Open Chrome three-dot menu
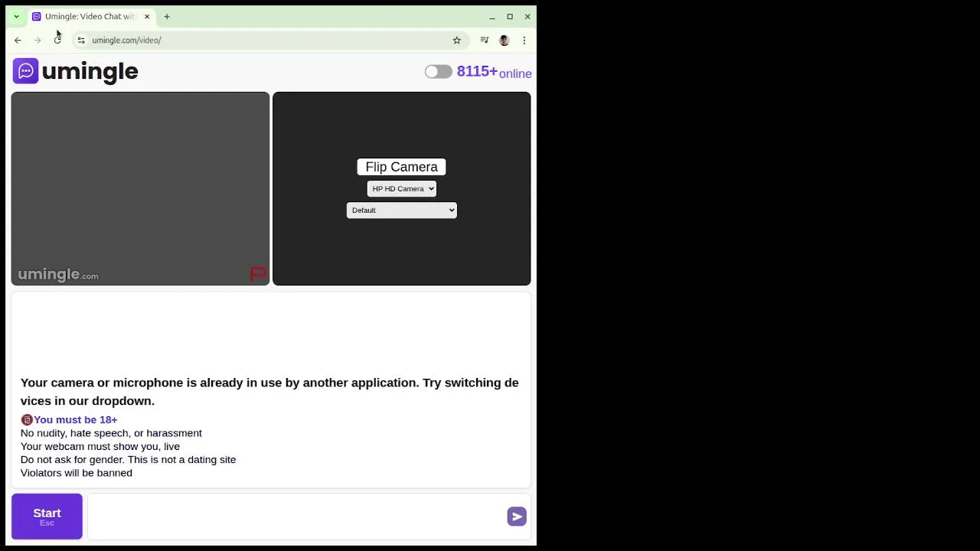The image size is (980, 551). click(x=524, y=40)
